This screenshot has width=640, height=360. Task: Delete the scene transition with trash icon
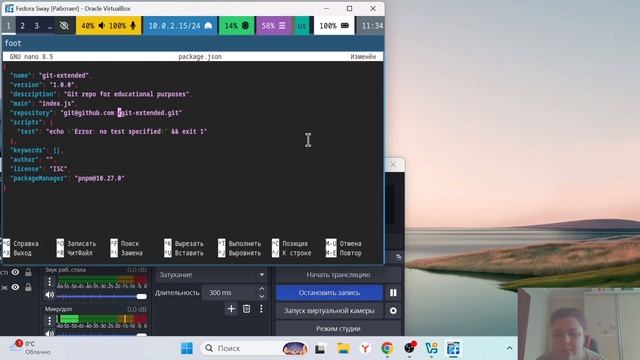(x=247, y=309)
